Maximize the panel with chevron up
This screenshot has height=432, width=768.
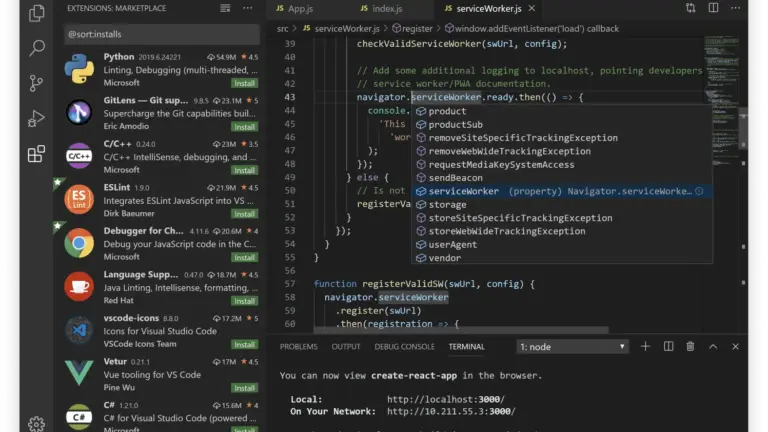click(x=713, y=347)
